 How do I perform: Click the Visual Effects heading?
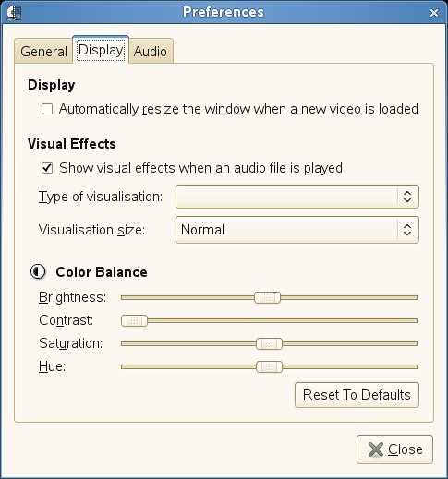pyautogui.click(x=72, y=144)
